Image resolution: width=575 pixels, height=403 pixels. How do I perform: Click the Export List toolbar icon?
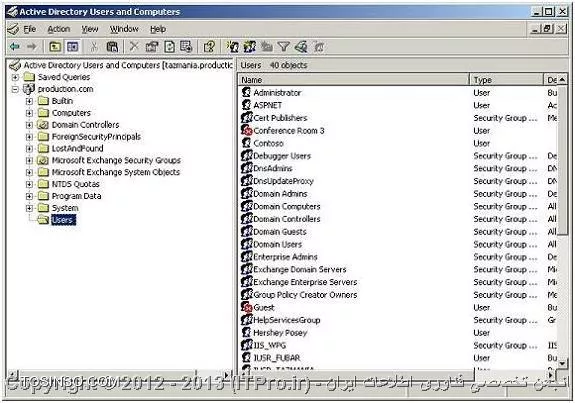[x=186, y=47]
